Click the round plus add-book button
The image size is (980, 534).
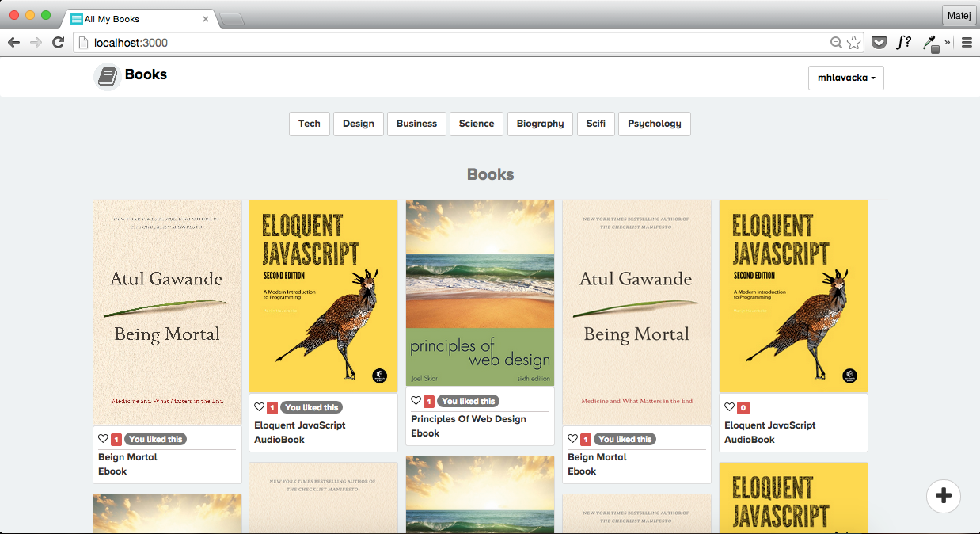point(943,496)
